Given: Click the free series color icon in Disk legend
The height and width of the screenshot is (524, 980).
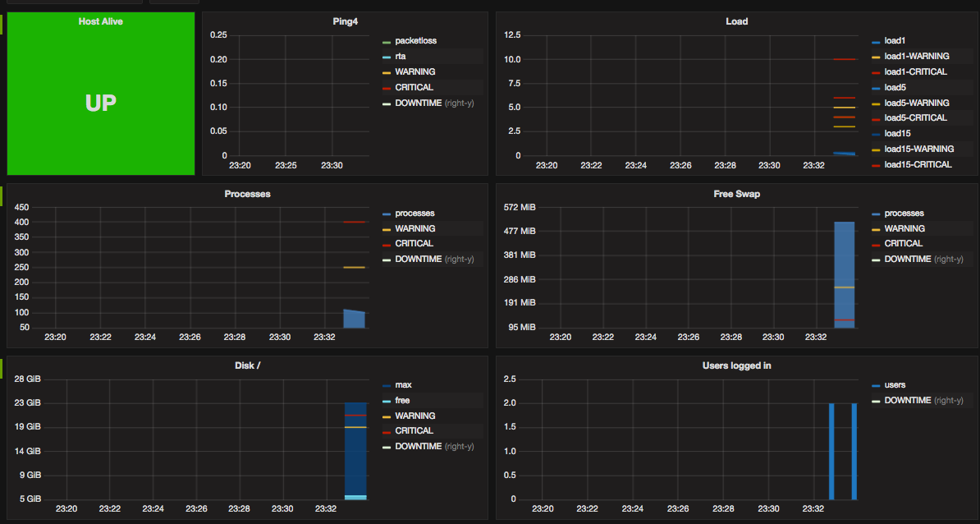Looking at the screenshot, I should (387, 401).
